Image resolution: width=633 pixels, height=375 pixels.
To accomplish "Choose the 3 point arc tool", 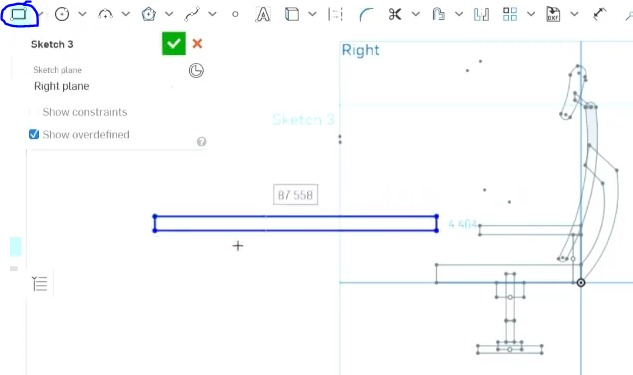I will click(x=105, y=14).
